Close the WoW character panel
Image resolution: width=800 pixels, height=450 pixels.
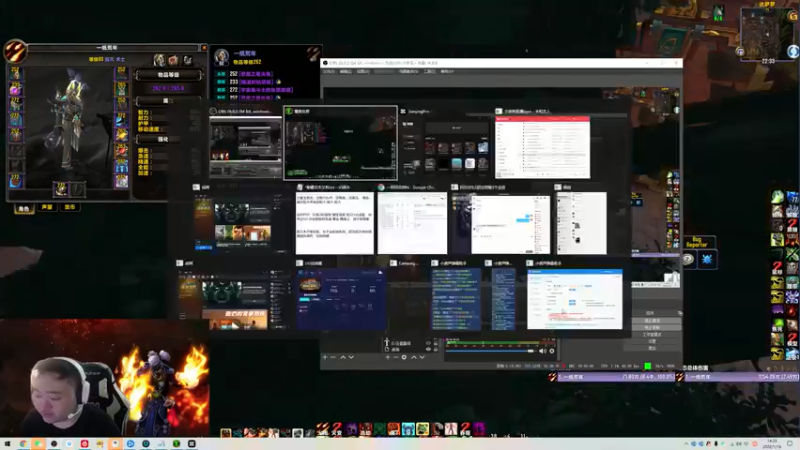point(204,48)
